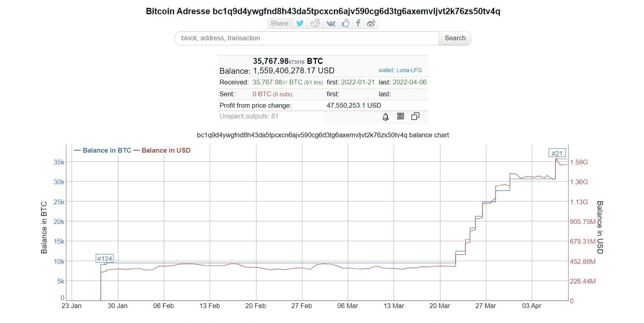Select the 1,559,406,278.17 USD balance value
Image resolution: width=644 pixels, height=323 pixels.
294,71
